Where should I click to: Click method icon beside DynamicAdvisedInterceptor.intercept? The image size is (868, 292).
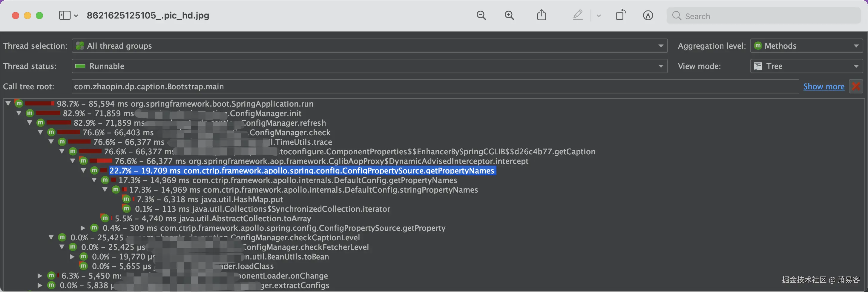[84, 161]
